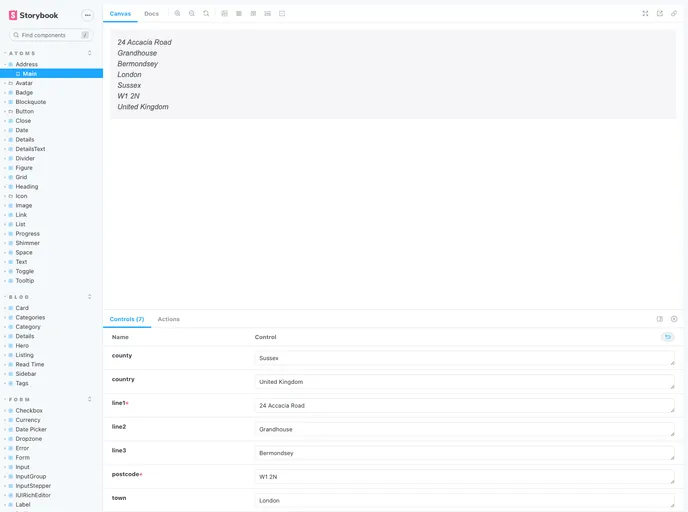Toggle the grid toolbar icon
Viewport: 688px width, 512px height.
[x=239, y=14]
